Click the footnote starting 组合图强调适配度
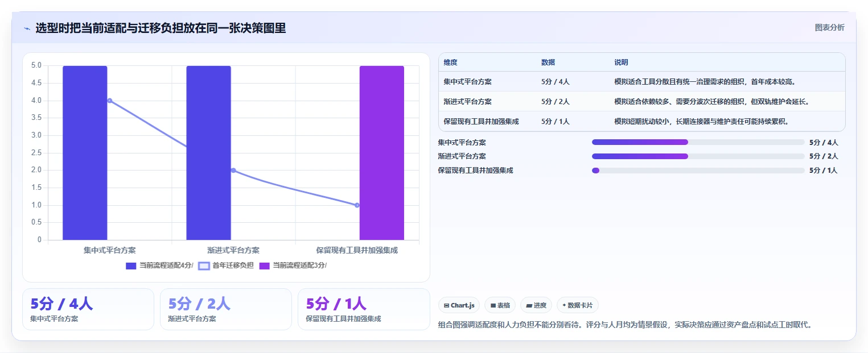 (x=624, y=325)
